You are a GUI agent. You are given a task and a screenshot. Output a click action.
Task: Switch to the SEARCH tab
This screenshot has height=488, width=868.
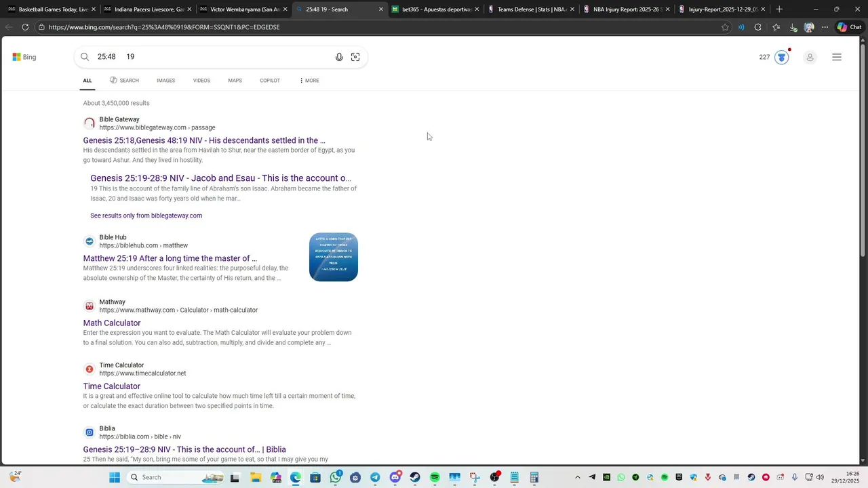[124, 81]
